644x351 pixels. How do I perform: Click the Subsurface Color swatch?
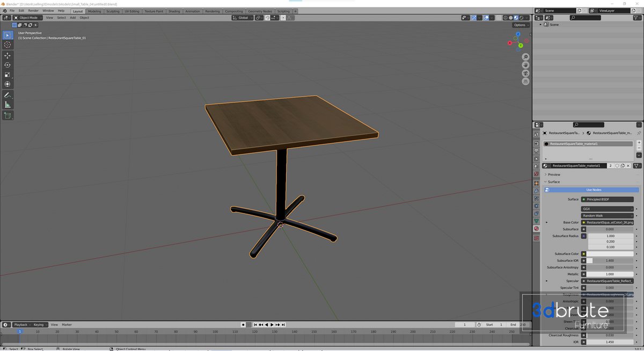(610, 254)
